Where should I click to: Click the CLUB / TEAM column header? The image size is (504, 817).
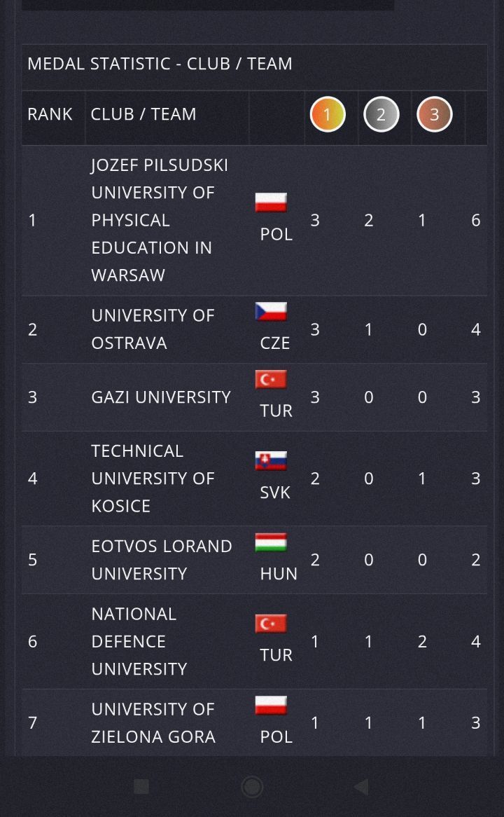143,114
